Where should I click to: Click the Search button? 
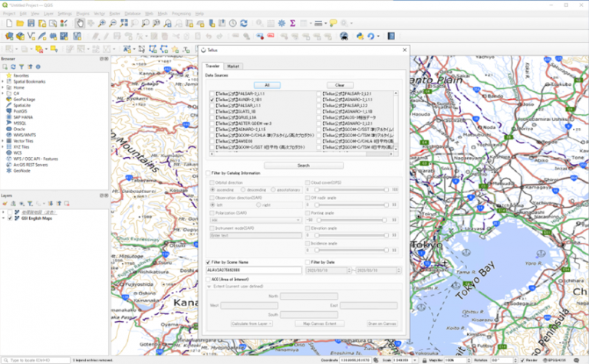coord(304,166)
